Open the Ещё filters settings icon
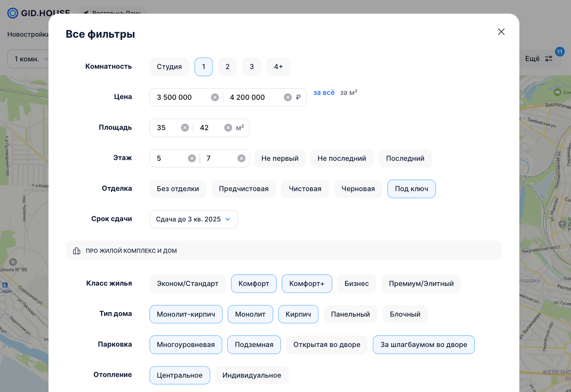571x392 pixels. [549, 59]
